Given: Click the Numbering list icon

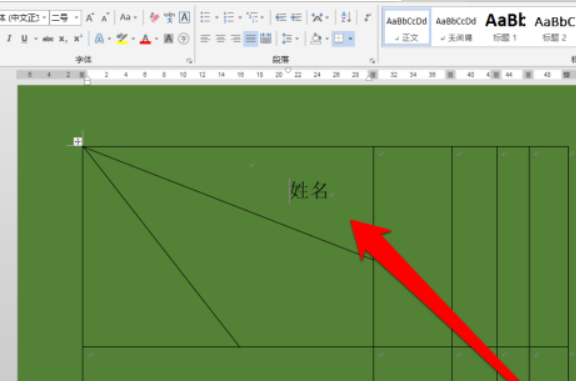Looking at the screenshot, I should pyautogui.click(x=228, y=17).
